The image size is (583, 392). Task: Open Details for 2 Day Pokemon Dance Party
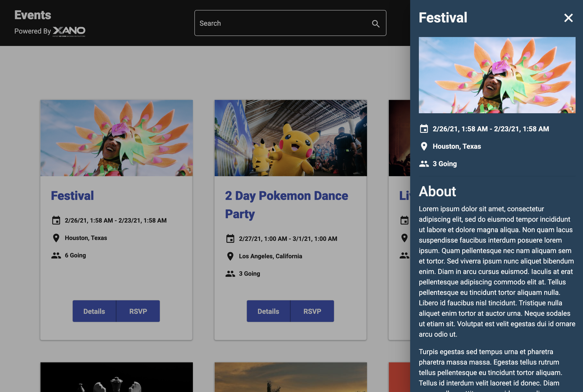pyautogui.click(x=268, y=311)
